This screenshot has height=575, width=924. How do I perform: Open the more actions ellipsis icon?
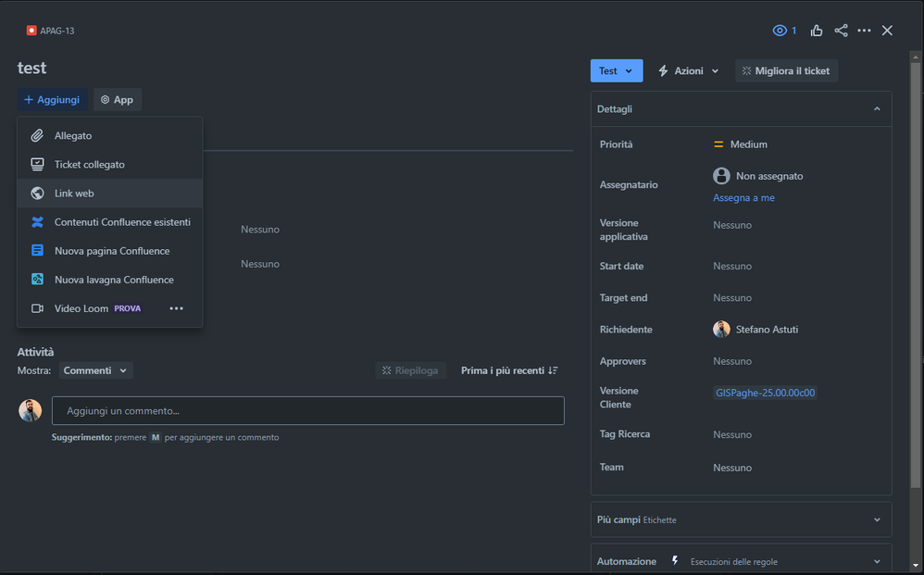tap(864, 30)
